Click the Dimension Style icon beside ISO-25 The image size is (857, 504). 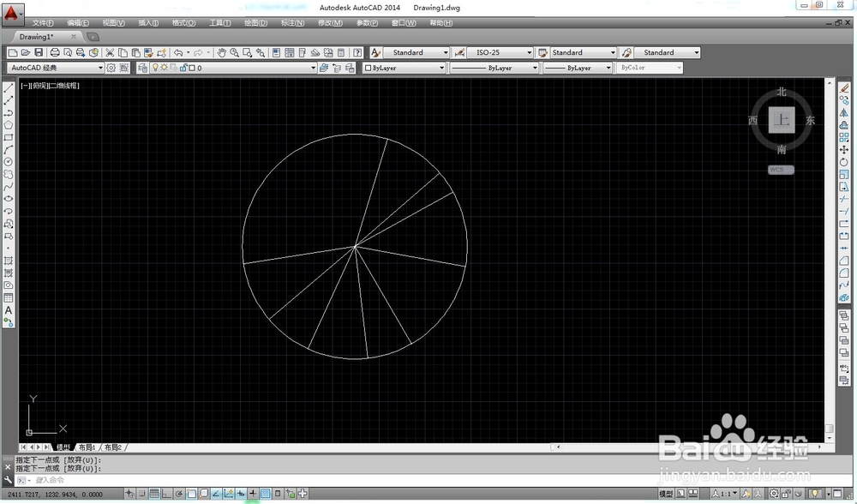point(459,52)
